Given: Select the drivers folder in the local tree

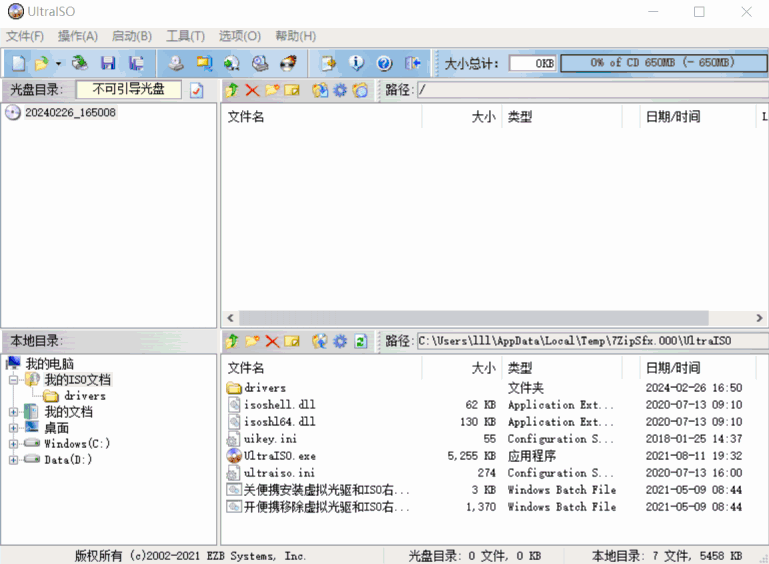Looking at the screenshot, I should [x=84, y=396].
